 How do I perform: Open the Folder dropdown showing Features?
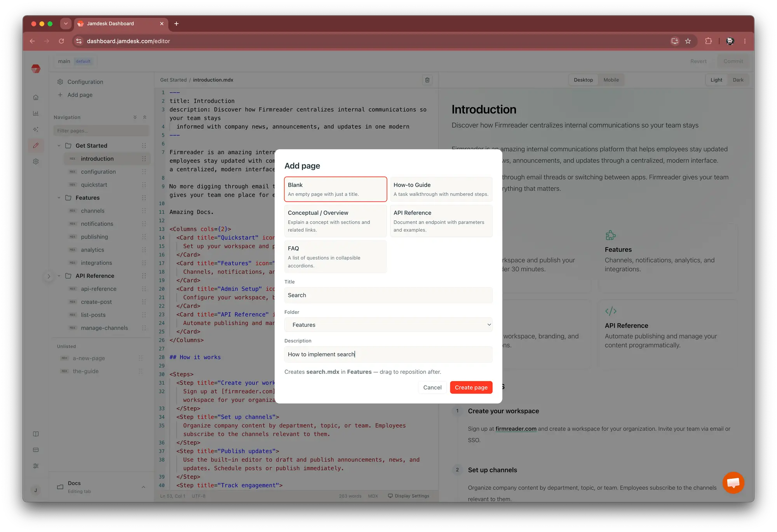tap(388, 325)
